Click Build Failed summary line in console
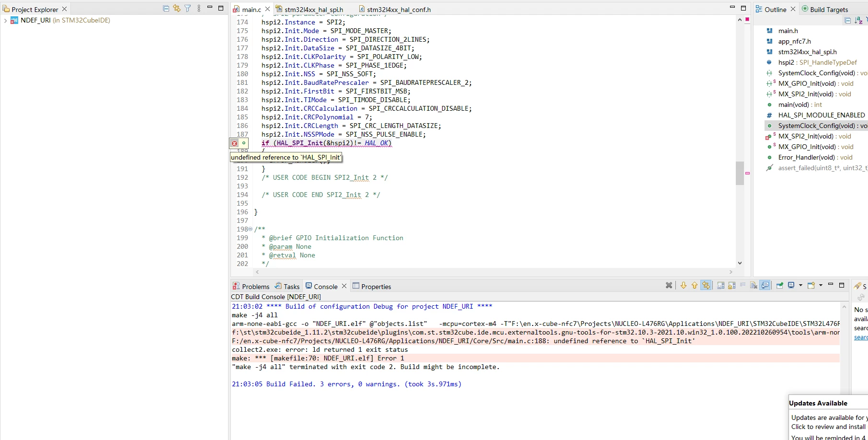868x440 pixels. (347, 384)
